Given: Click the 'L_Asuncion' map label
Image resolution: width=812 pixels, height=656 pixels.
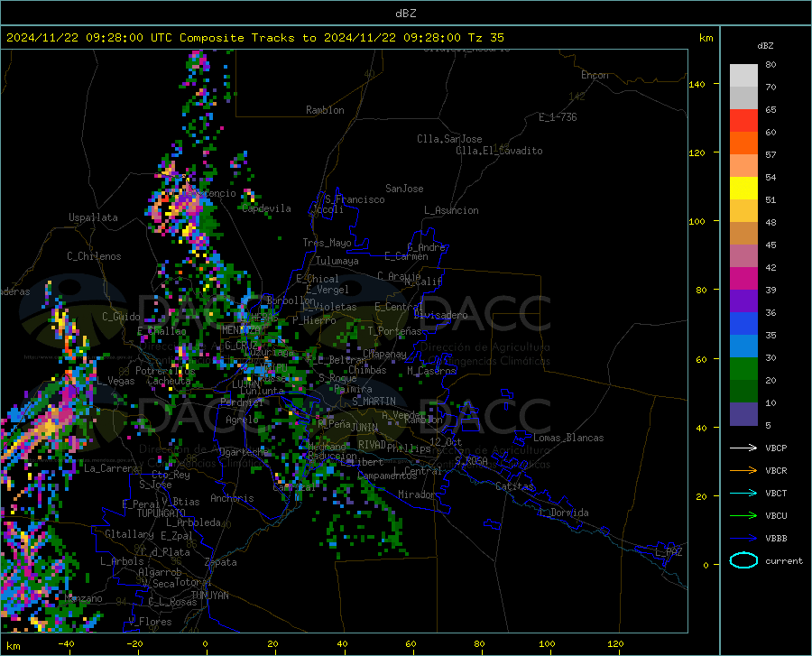Looking at the screenshot, I should pyautogui.click(x=451, y=211).
